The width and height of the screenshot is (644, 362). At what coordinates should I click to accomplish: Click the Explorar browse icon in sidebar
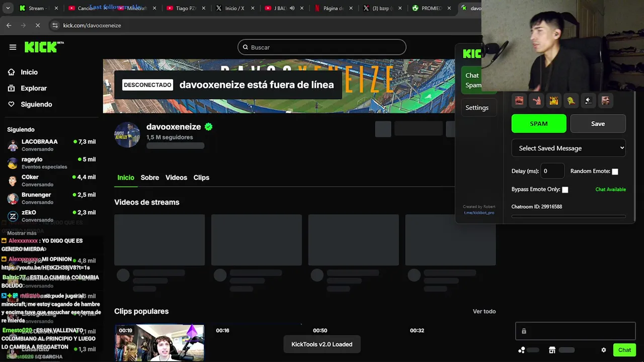tap(11, 88)
